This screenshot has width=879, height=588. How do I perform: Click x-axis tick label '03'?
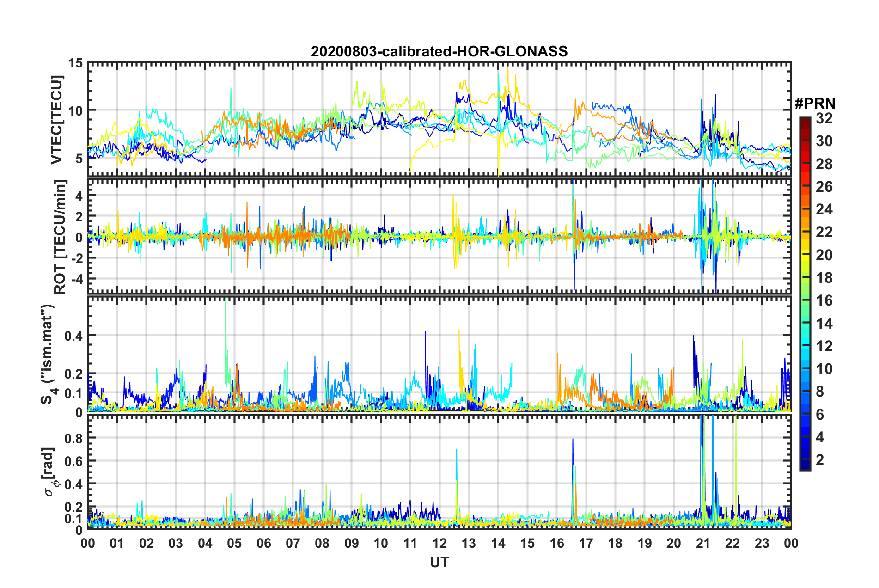tap(176, 543)
